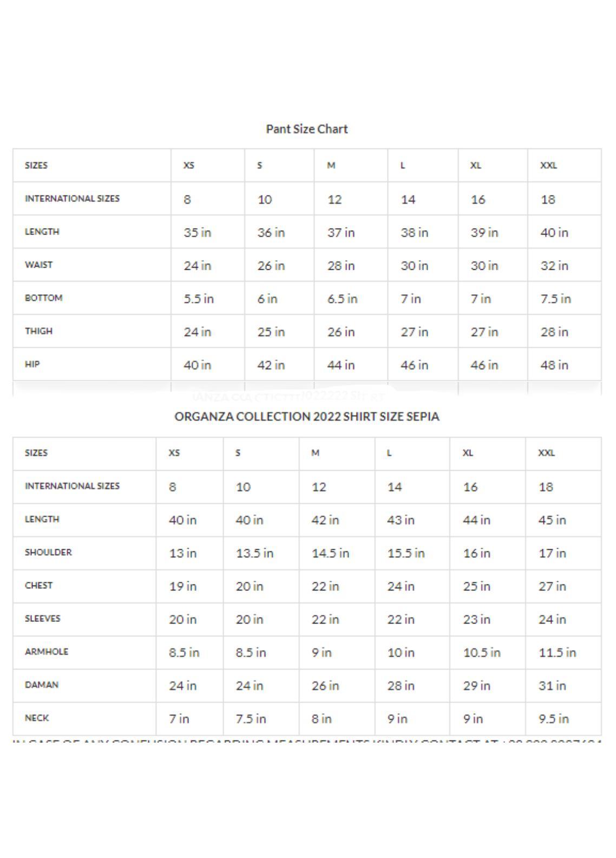
Task: Select the ARMHOLE row label
Action: pos(47,652)
